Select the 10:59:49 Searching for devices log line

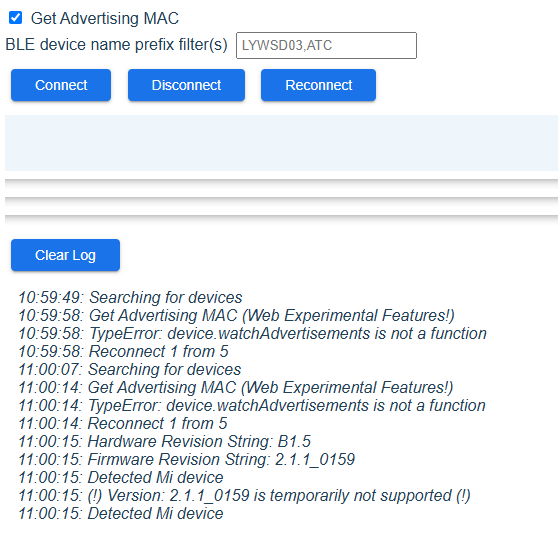click(x=130, y=297)
